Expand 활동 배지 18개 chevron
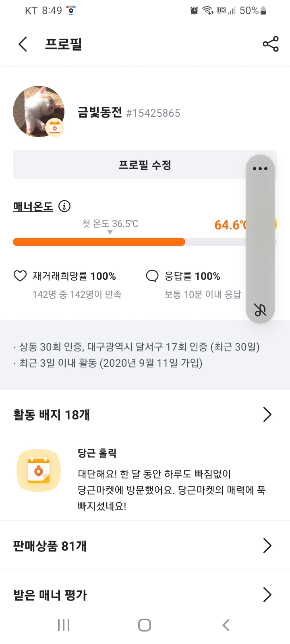The height and width of the screenshot is (644, 290). 267,414
